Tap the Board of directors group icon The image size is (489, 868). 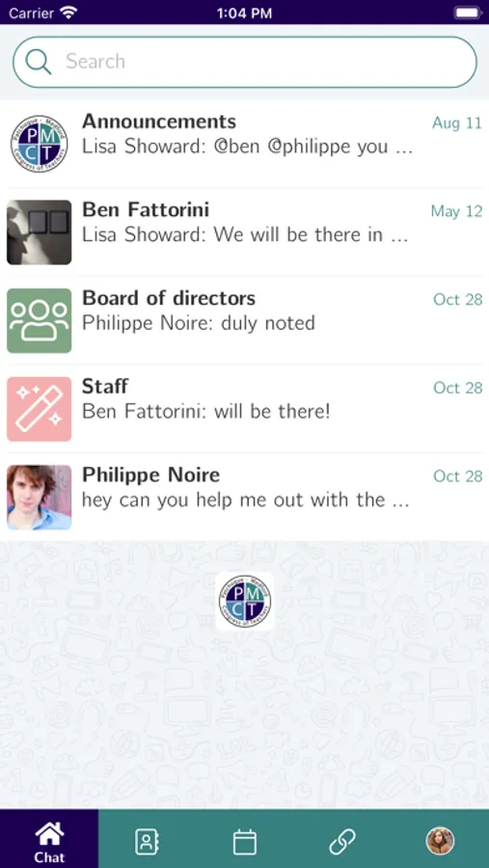39,320
